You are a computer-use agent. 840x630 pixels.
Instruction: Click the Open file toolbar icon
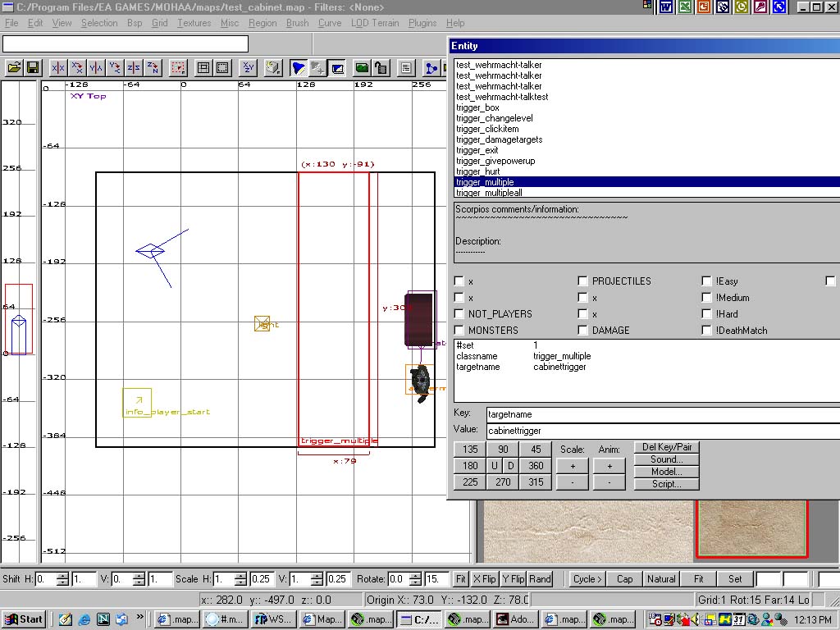14,67
